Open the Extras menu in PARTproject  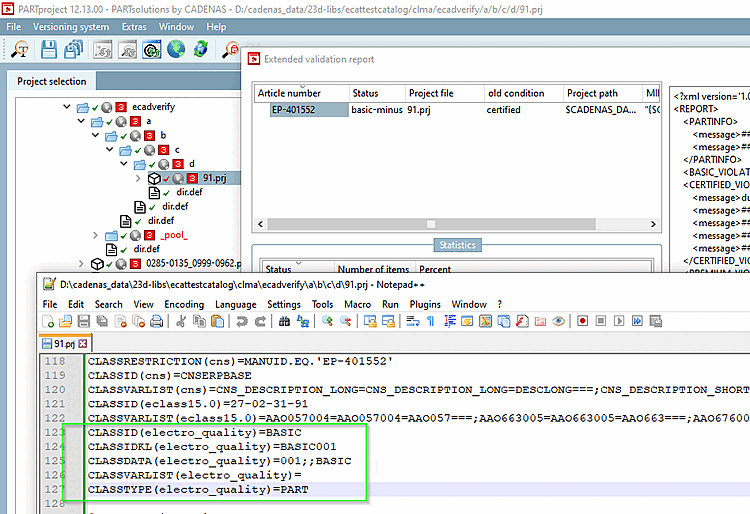pyautogui.click(x=134, y=27)
